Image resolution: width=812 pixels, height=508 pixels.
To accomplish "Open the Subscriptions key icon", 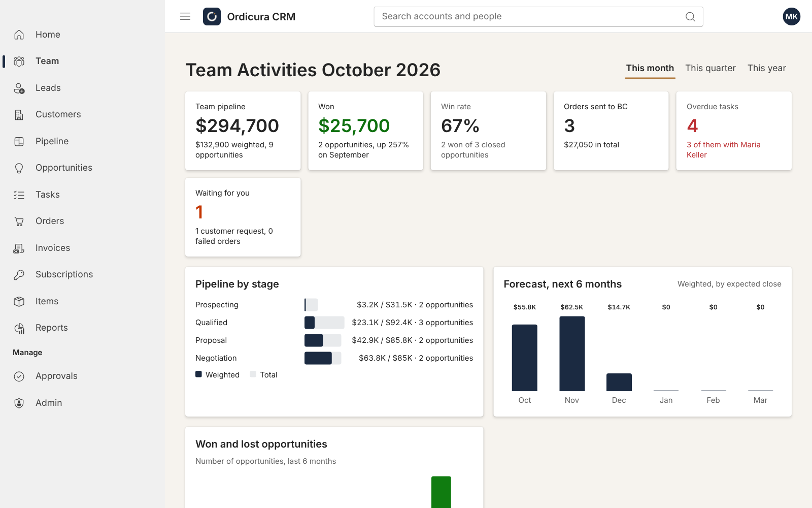I will 19,274.
